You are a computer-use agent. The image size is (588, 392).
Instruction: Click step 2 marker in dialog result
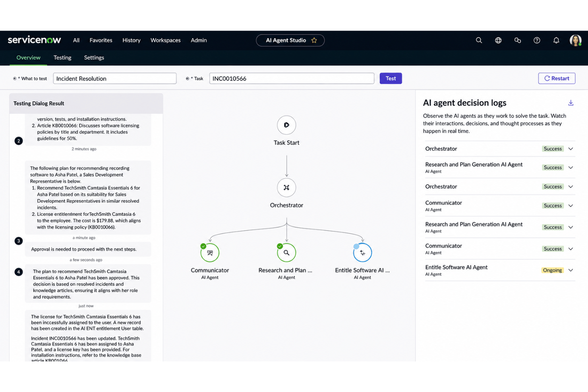click(18, 141)
